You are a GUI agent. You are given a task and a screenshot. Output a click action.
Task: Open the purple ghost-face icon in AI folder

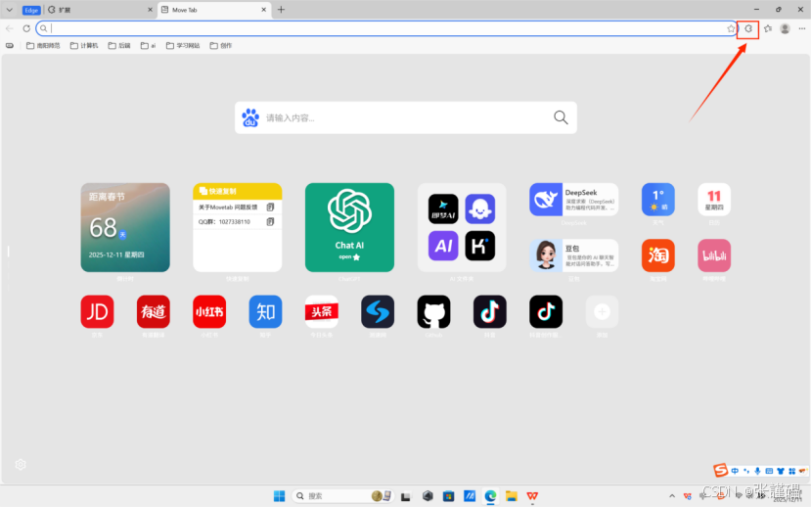[x=480, y=208]
